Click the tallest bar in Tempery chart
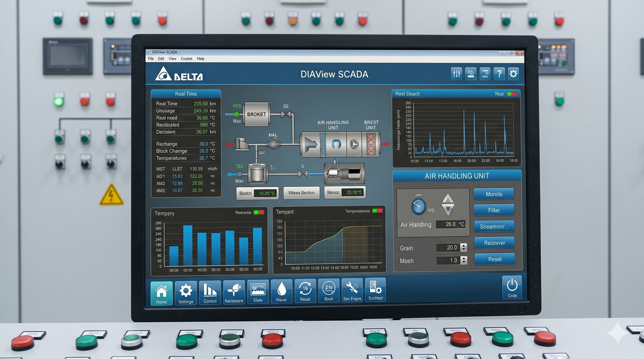This screenshot has height=359, width=644. click(188, 245)
